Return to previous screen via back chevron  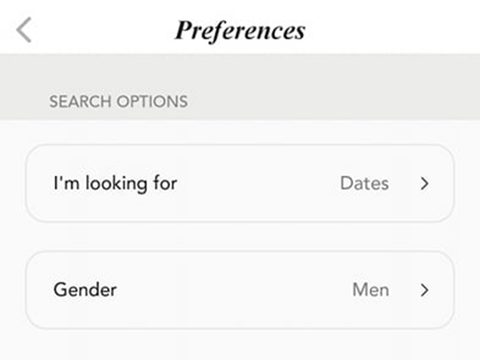click(x=24, y=30)
